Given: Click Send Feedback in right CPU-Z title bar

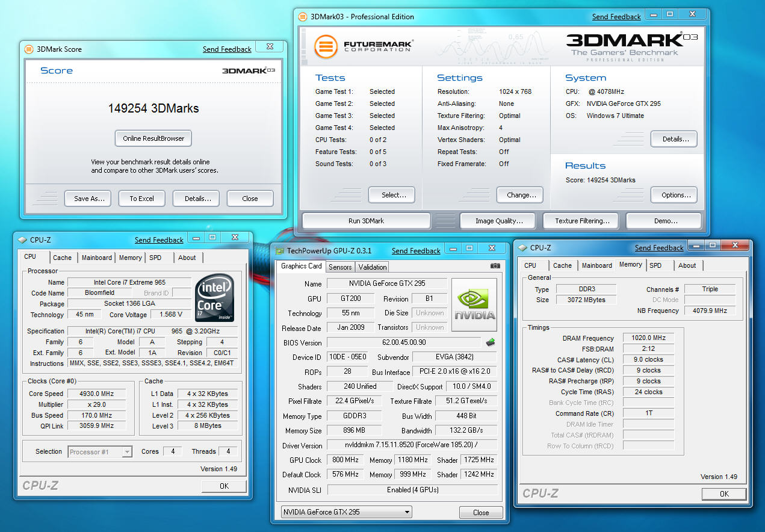Looking at the screenshot, I should pyautogui.click(x=659, y=248).
